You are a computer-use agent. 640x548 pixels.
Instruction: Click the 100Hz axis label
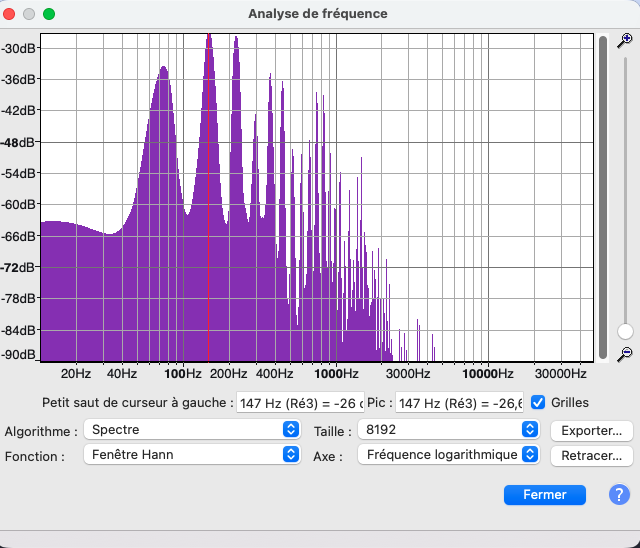pyautogui.click(x=183, y=374)
